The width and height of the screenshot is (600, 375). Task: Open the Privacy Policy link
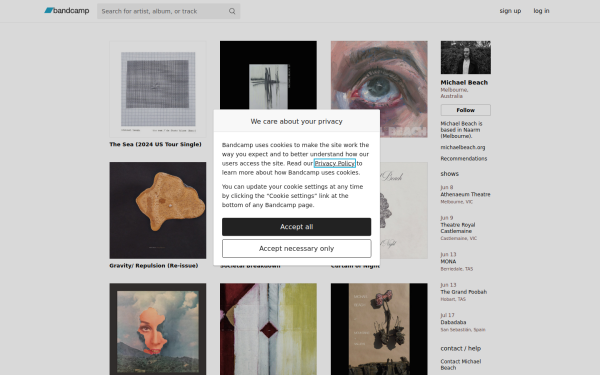pos(335,163)
